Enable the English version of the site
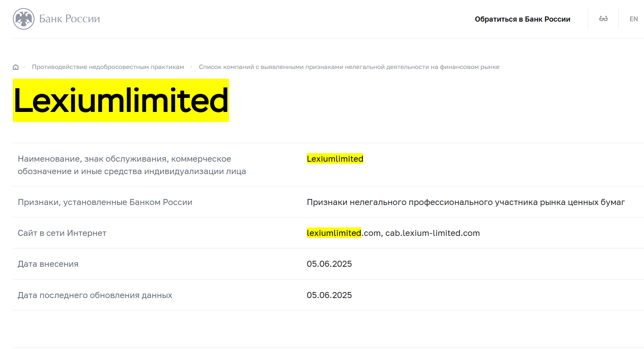 (634, 18)
